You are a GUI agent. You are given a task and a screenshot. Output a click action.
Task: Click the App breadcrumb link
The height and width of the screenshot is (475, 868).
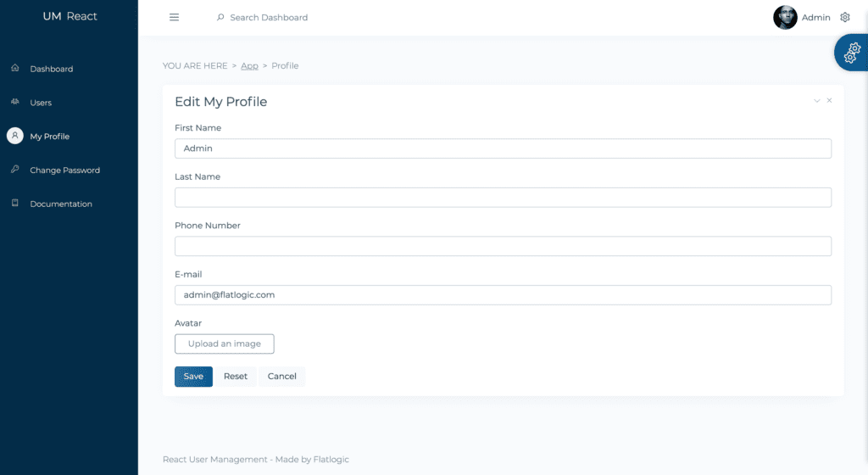click(250, 65)
